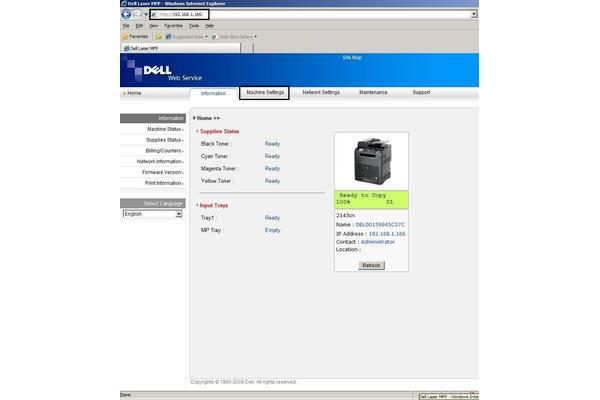Click the Dell Web Service logo
600x400 pixels.
point(165,70)
